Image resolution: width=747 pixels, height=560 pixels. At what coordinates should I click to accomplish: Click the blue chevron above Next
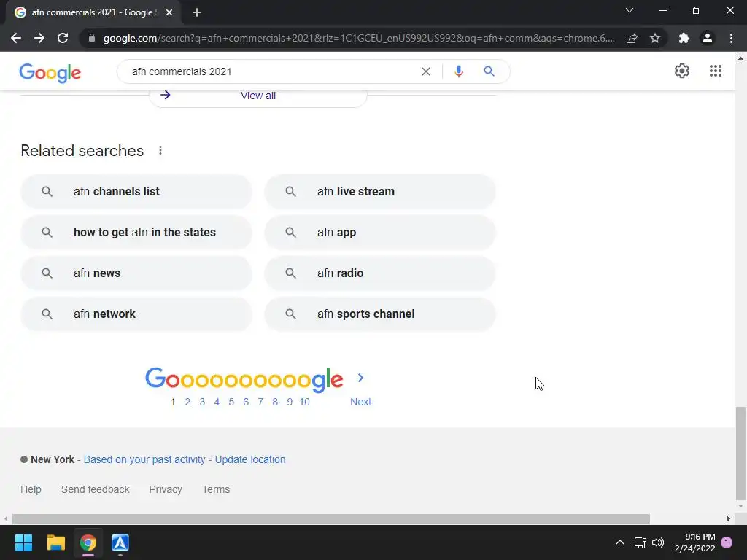coord(360,378)
